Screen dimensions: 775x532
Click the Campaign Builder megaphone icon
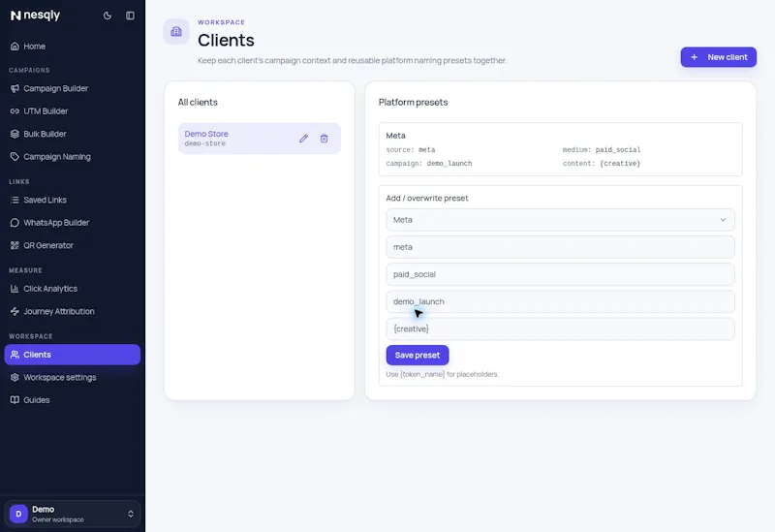click(15, 88)
